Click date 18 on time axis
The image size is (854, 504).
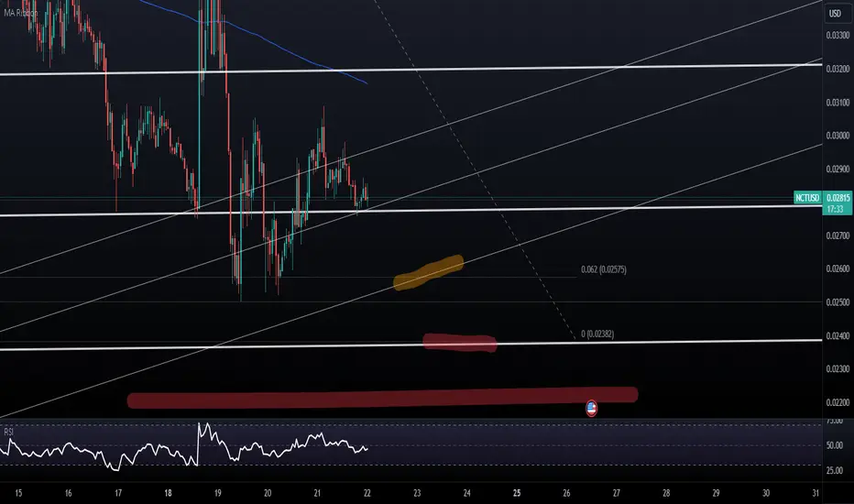pyautogui.click(x=168, y=493)
